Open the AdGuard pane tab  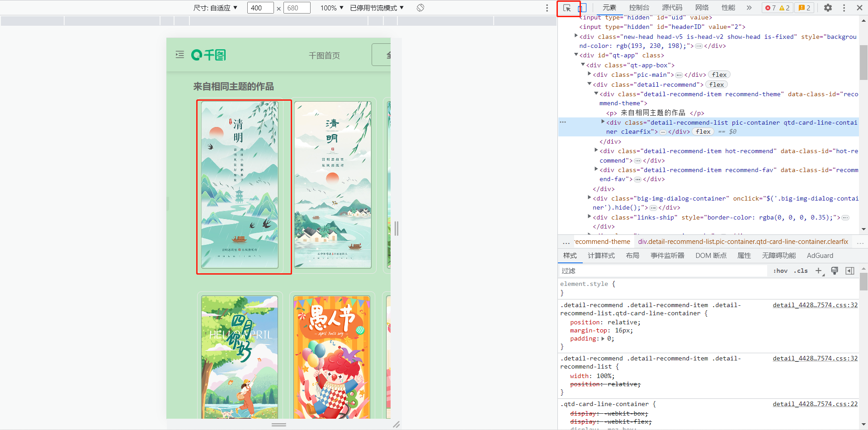[x=820, y=256]
